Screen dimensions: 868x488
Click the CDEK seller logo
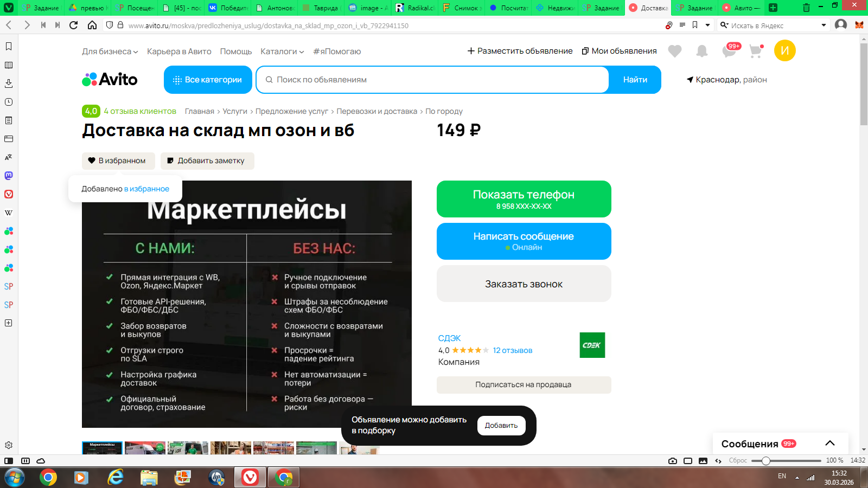click(x=592, y=345)
